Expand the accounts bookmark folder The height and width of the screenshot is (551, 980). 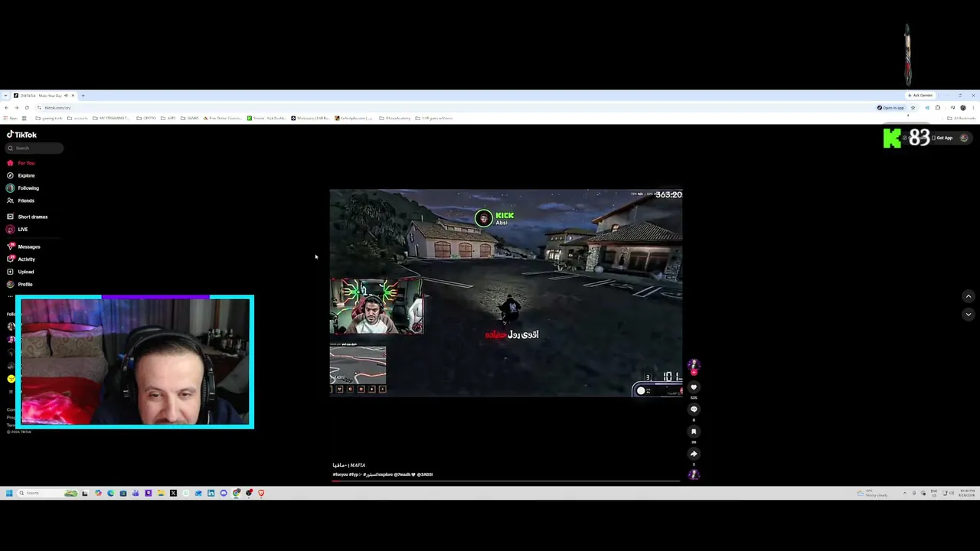pyautogui.click(x=78, y=119)
